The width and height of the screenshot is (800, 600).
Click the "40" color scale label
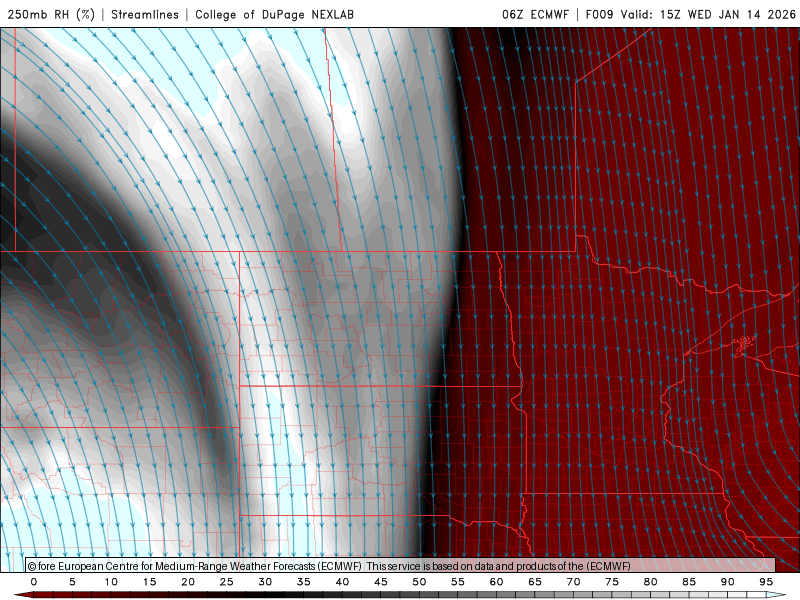pyautogui.click(x=342, y=582)
